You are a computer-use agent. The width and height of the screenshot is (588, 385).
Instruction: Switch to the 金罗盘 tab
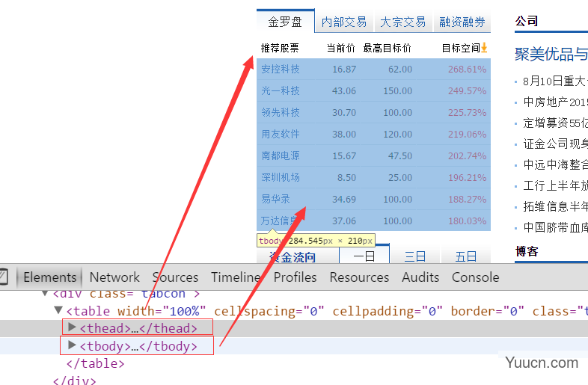tap(285, 22)
